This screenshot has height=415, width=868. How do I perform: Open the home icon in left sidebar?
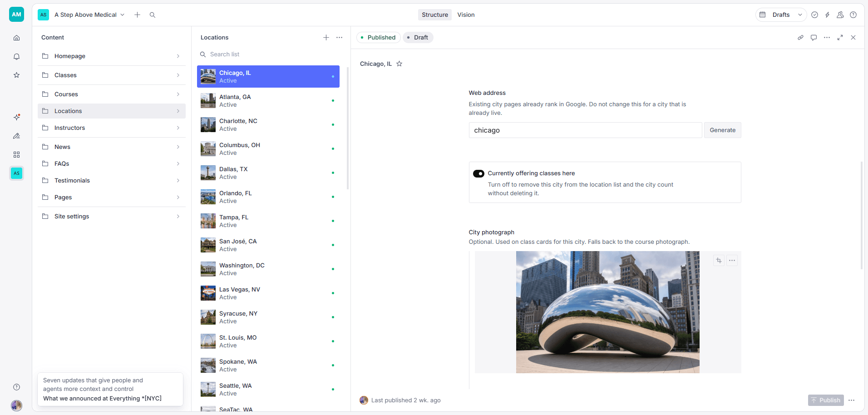coord(16,38)
